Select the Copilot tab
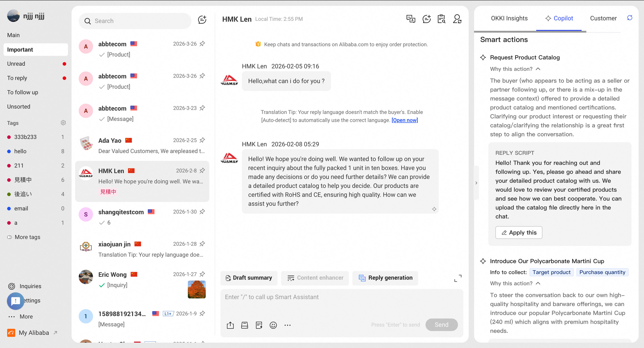Viewport: 644px width, 348px height. click(x=559, y=18)
